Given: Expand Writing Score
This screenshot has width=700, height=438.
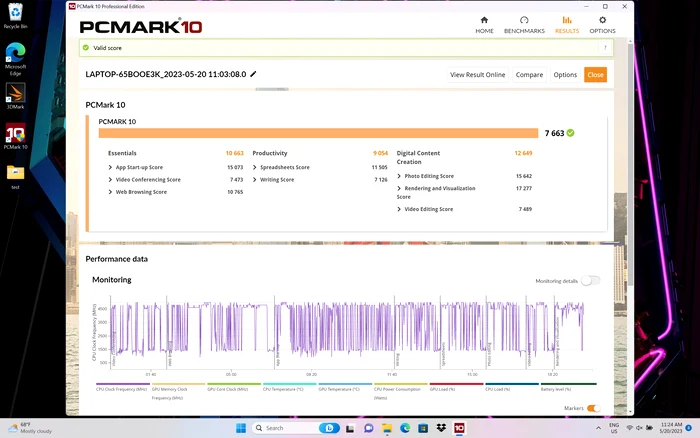Looking at the screenshot, I should click(x=254, y=179).
